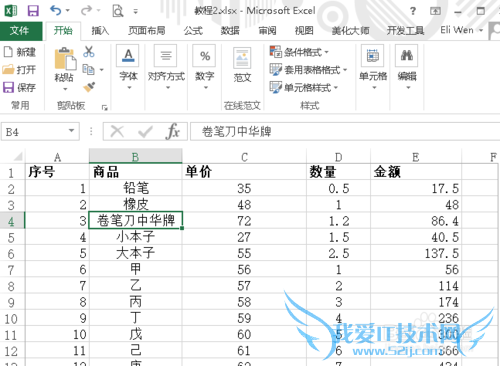Viewport: 500px width, 366px height.
Task: Open Eli Wen account dropdown
Action: (x=462, y=30)
